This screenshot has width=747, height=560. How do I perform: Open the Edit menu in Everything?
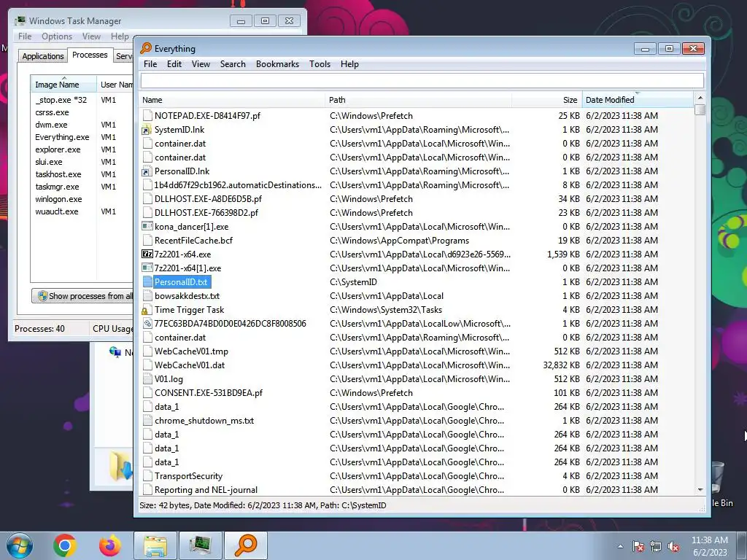pos(174,64)
